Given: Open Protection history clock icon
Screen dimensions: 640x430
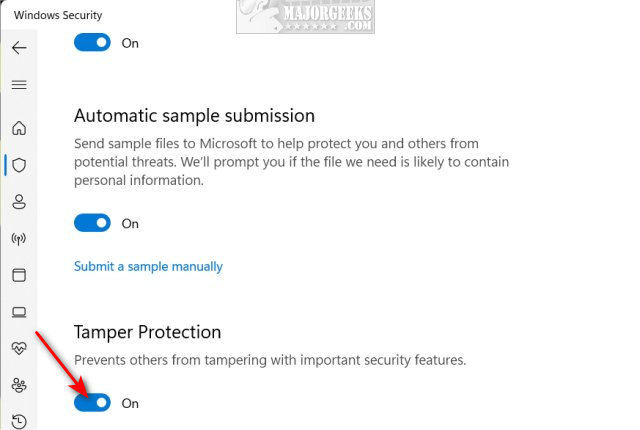Looking at the screenshot, I should [19, 420].
